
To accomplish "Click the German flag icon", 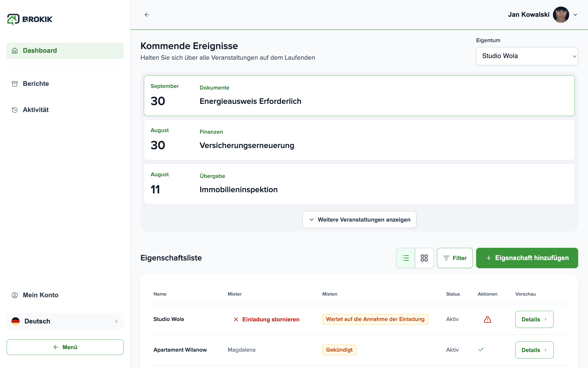I will 16,321.
